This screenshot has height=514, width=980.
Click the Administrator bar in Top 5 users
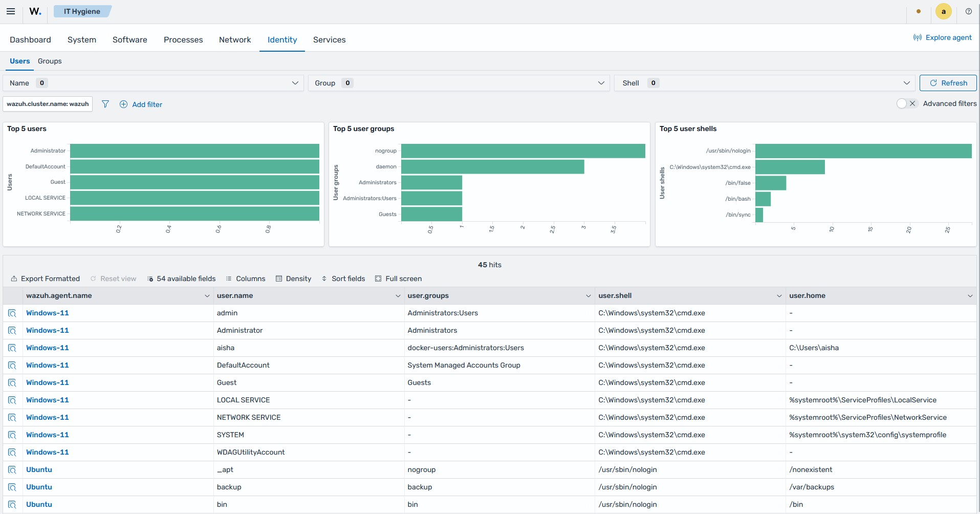tap(194, 151)
